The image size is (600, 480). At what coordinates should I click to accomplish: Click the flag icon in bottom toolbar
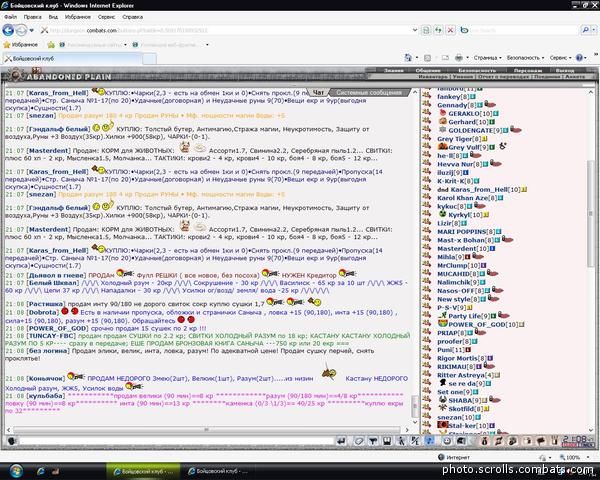pyautogui.click(x=541, y=441)
